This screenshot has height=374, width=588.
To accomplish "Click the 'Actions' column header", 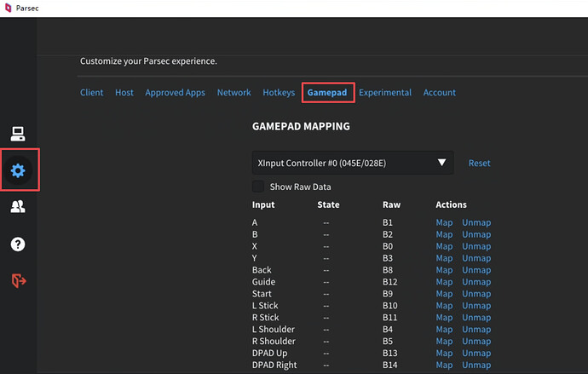I will [x=451, y=204].
